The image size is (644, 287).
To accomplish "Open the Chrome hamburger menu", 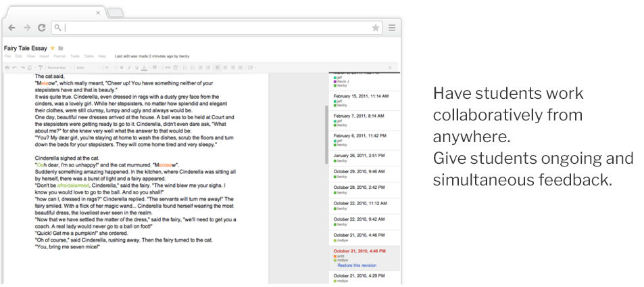I will click(x=392, y=28).
